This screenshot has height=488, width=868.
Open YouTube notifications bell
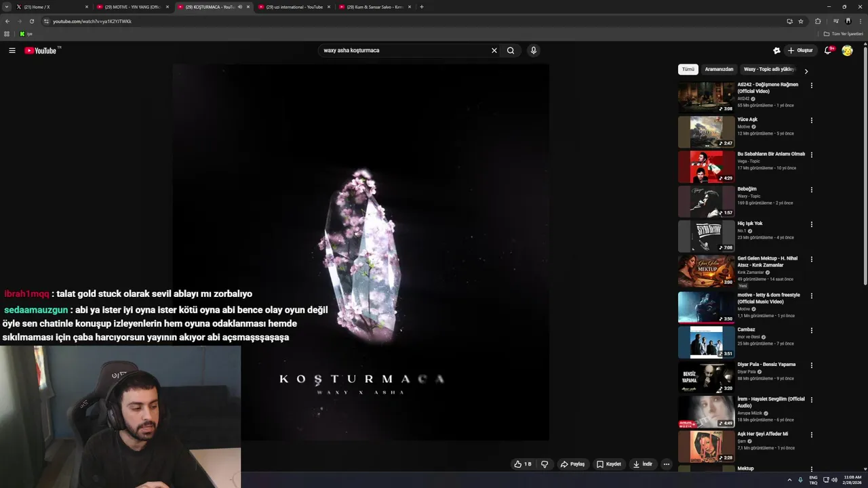point(828,50)
